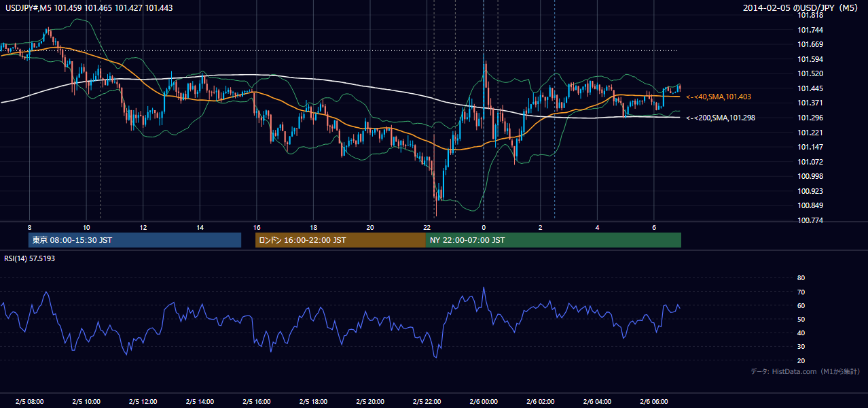Click price axis value 101.296
The image size is (868, 408).
[810, 118]
